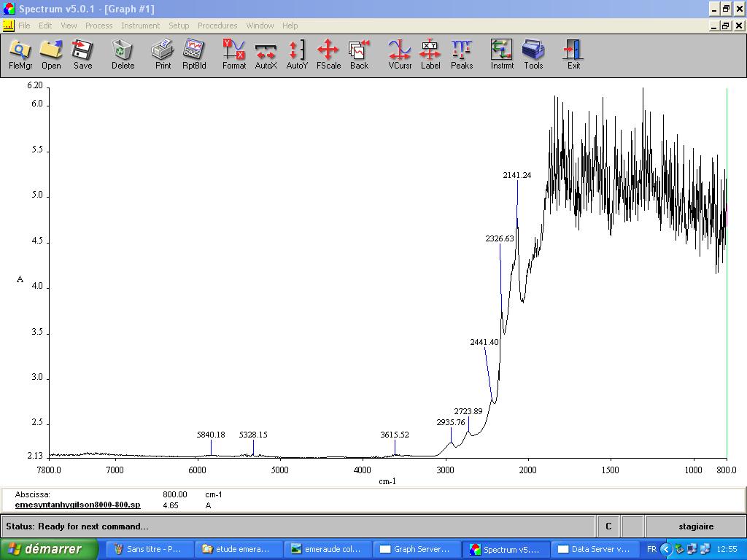Viewport: 747px width, 560px height.
Task: Open the Process menu
Action: [x=98, y=26]
